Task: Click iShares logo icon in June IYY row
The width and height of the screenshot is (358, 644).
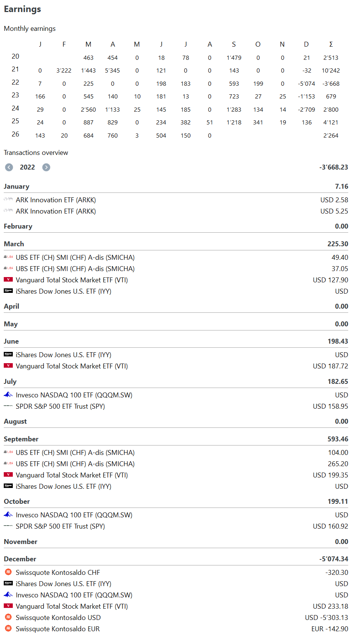Action: 8,355
